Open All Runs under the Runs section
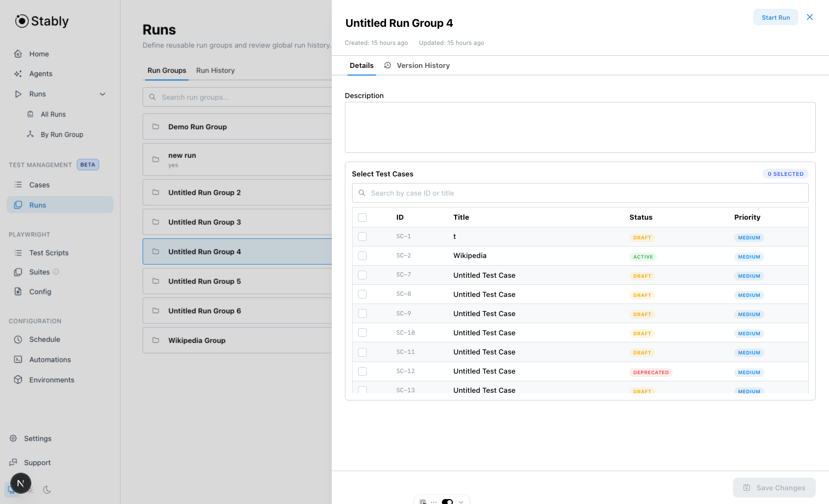 click(x=53, y=114)
